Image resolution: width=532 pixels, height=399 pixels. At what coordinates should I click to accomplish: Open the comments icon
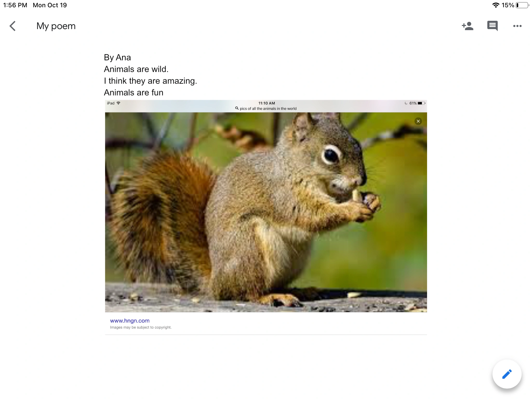click(x=492, y=26)
